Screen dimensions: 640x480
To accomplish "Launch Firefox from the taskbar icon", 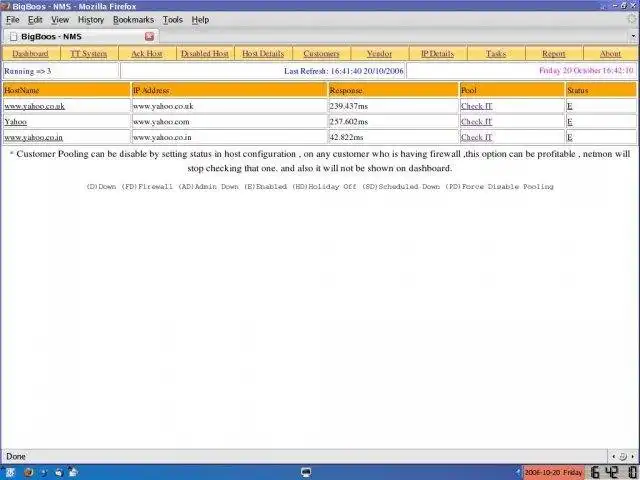I will click(x=28, y=473).
